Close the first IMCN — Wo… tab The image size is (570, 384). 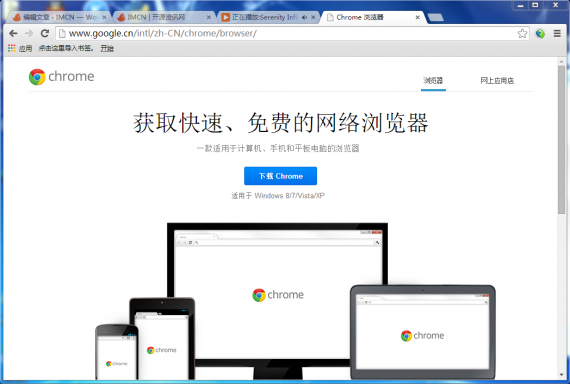point(104,17)
